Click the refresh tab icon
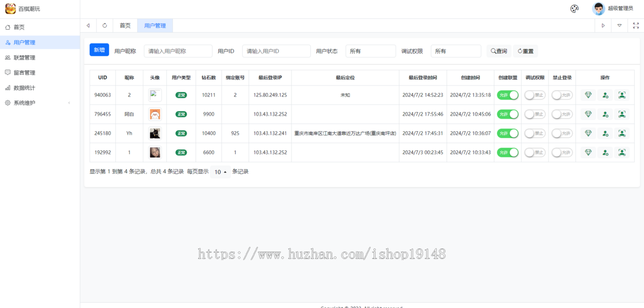 coord(105,25)
